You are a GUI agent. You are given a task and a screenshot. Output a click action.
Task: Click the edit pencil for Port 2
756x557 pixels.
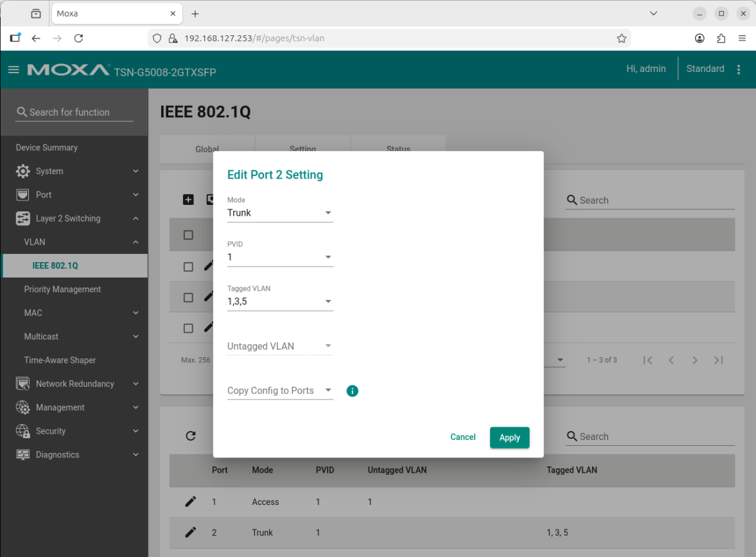(190, 532)
